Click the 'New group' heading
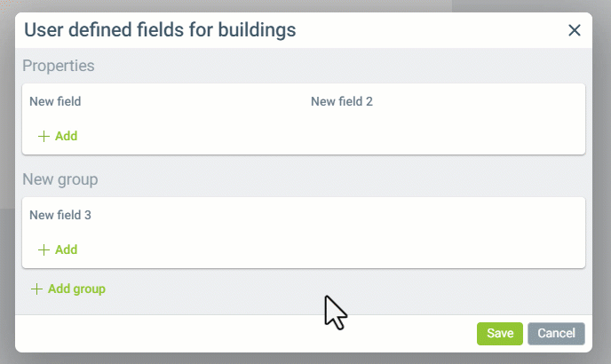The width and height of the screenshot is (611, 364). click(60, 179)
